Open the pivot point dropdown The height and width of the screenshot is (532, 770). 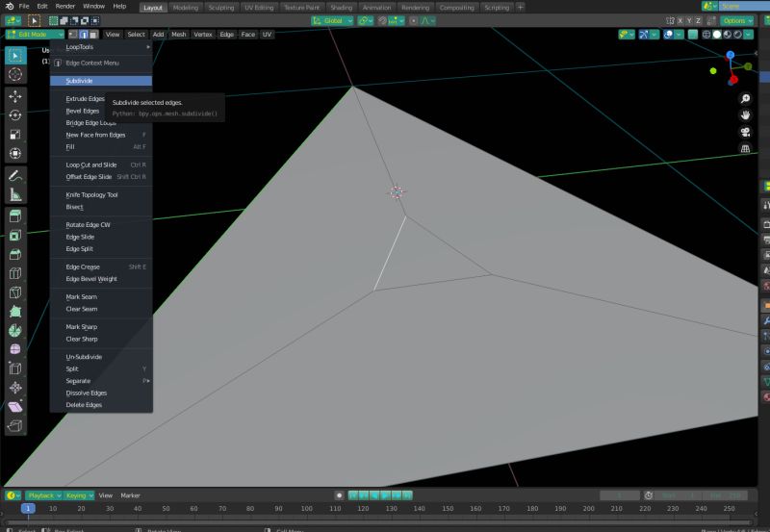(366, 20)
